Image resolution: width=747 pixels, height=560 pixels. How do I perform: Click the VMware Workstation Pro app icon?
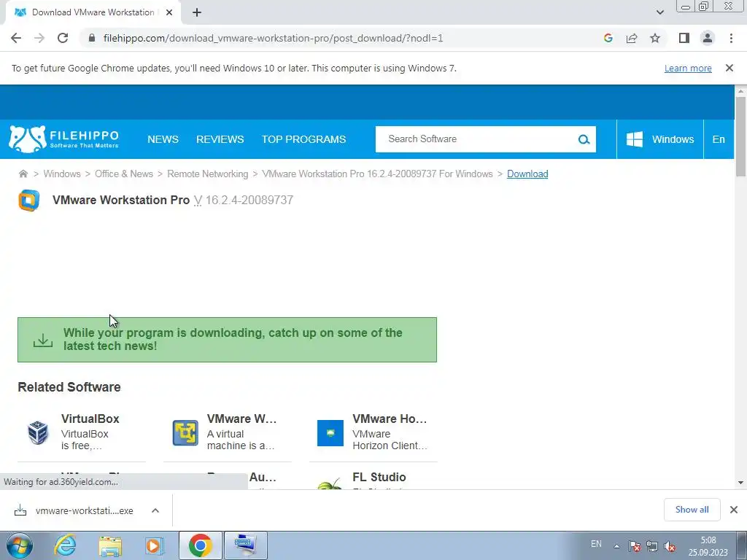28,201
